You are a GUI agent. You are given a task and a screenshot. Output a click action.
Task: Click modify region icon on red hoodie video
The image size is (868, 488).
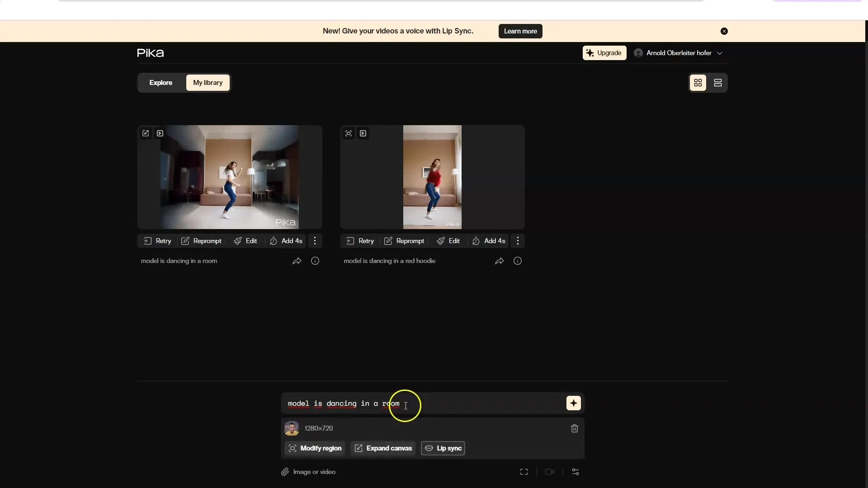(349, 133)
